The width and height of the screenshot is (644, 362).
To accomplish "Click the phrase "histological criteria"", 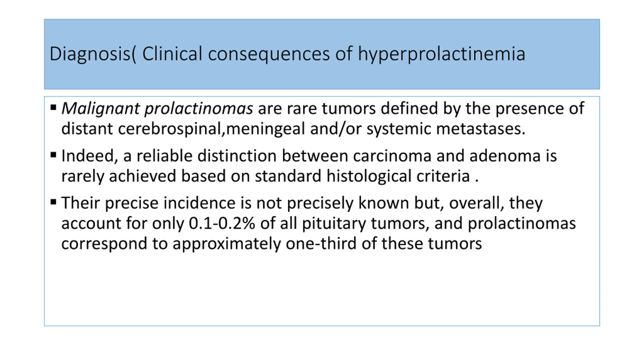I will click(x=398, y=176).
